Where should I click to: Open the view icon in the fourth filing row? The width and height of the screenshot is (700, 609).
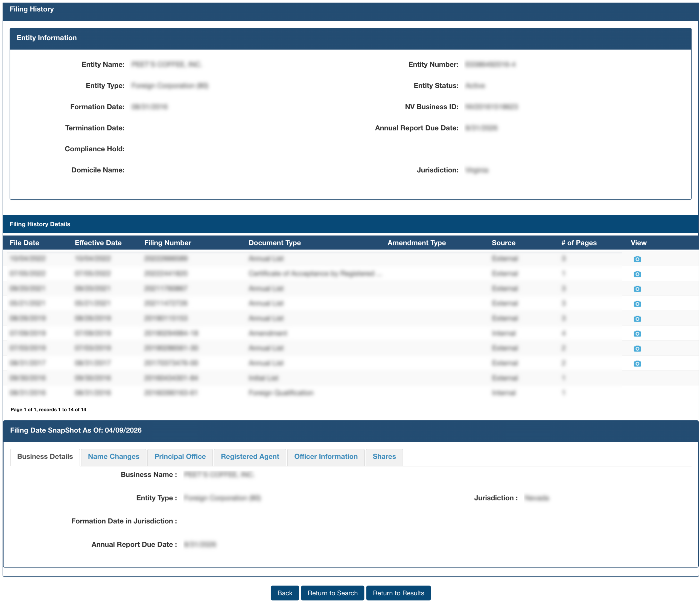coord(637,304)
